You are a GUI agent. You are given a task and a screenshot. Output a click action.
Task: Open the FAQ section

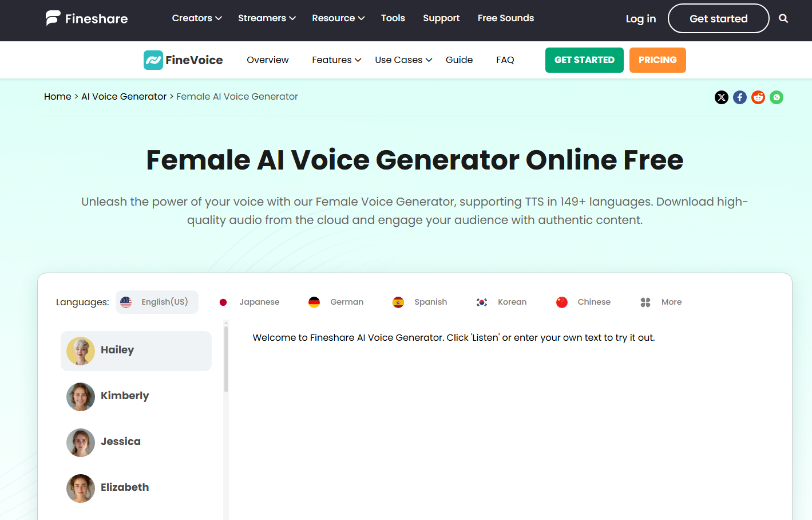(x=505, y=60)
